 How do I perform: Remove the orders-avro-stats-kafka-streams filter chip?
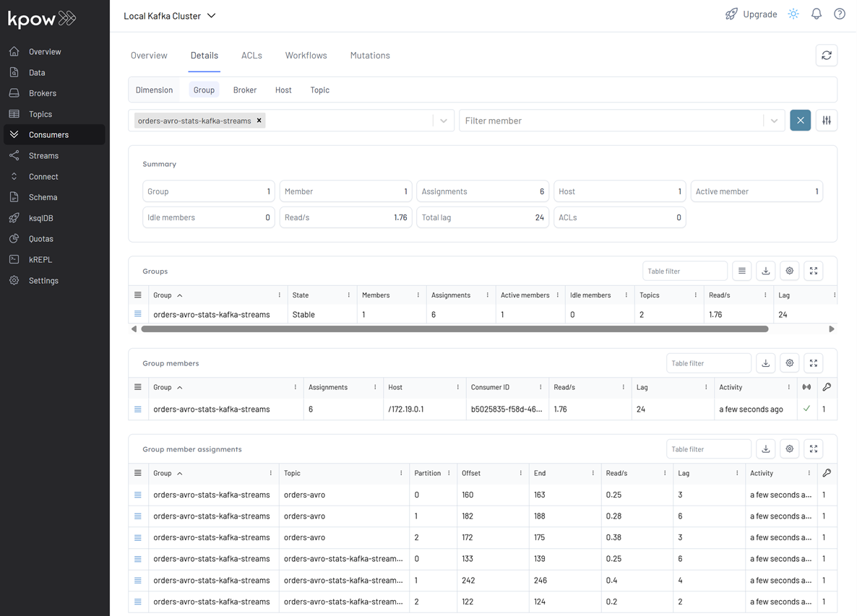point(259,121)
